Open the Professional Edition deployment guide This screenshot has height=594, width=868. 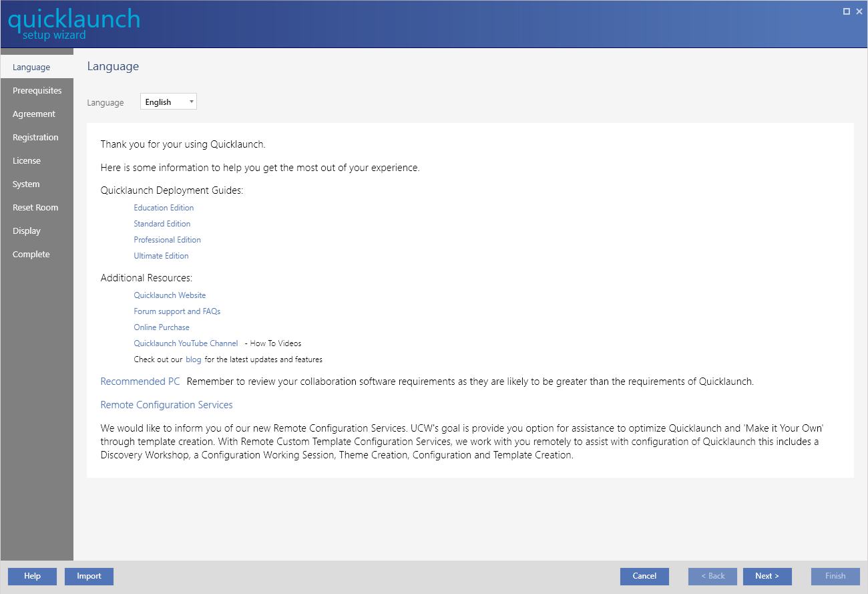point(167,240)
